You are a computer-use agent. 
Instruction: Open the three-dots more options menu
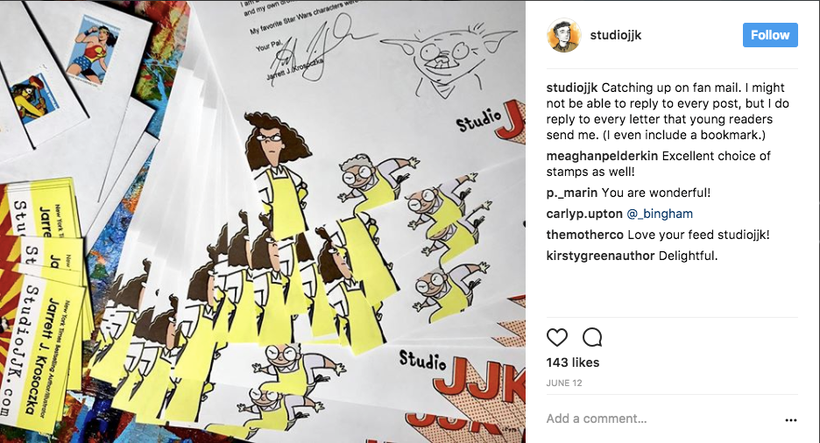point(791,419)
